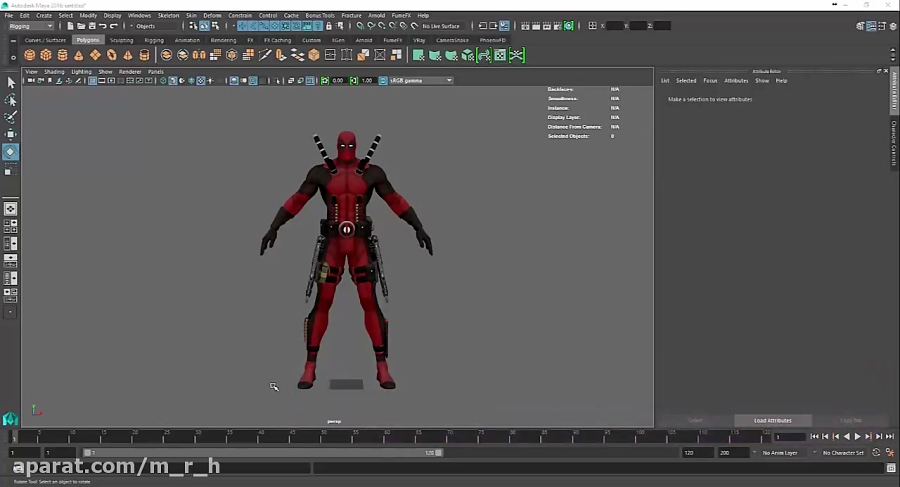
Task: Open the Rigging menu set dropdown
Action: (31, 26)
